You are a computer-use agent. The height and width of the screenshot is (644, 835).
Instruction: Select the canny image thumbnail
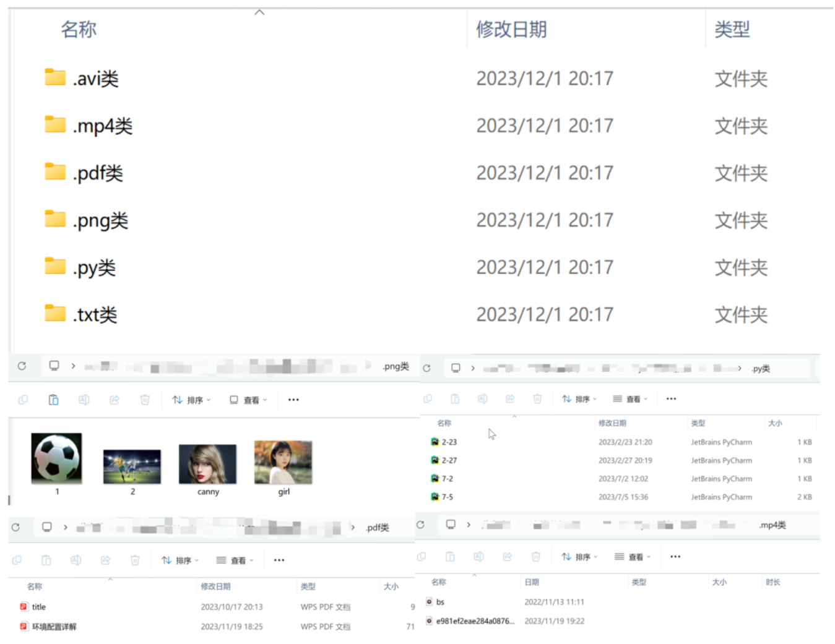(207, 470)
